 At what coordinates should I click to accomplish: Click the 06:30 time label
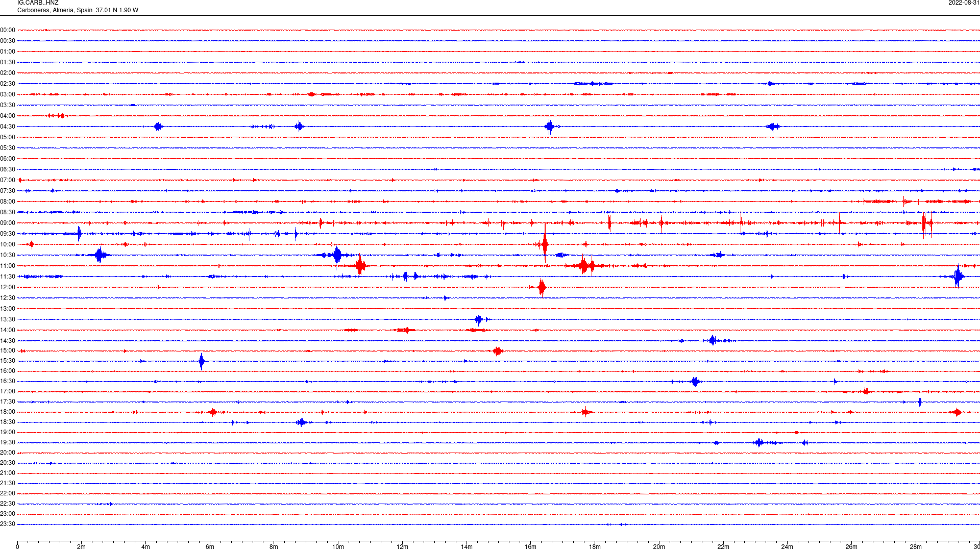click(8, 169)
